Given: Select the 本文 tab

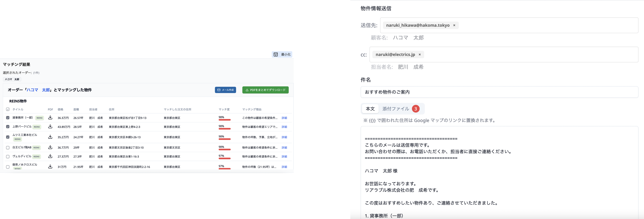Looking at the screenshot, I should [x=370, y=109].
